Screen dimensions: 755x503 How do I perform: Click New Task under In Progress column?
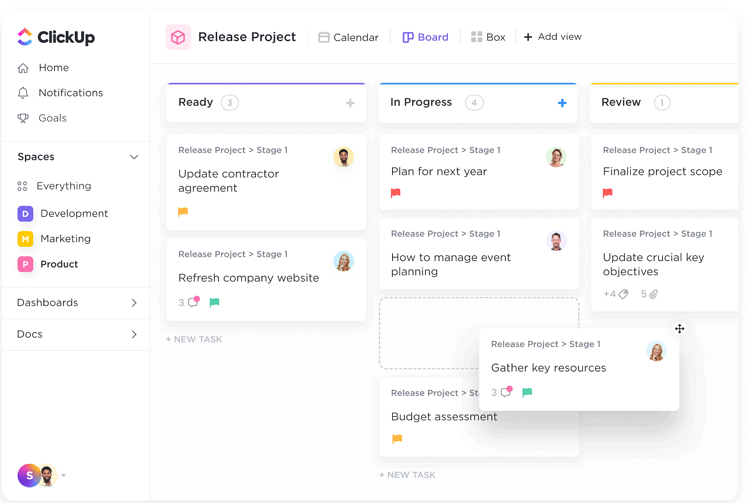coord(407,475)
